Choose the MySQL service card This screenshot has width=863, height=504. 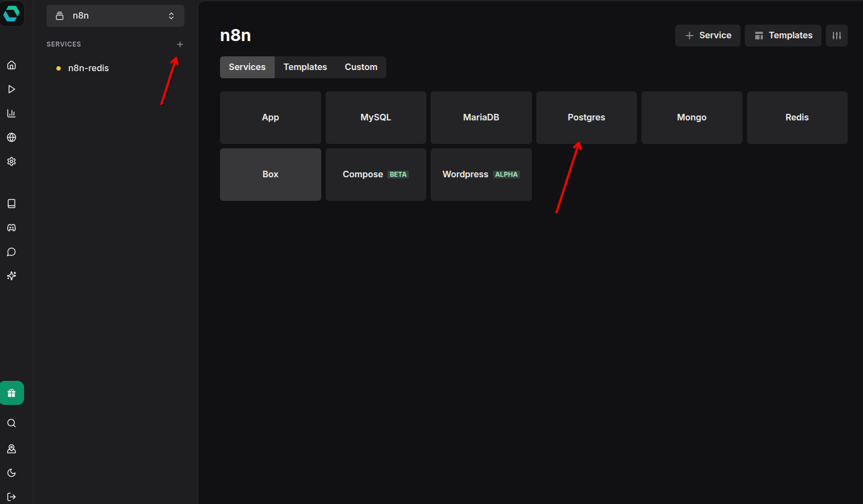coord(376,118)
